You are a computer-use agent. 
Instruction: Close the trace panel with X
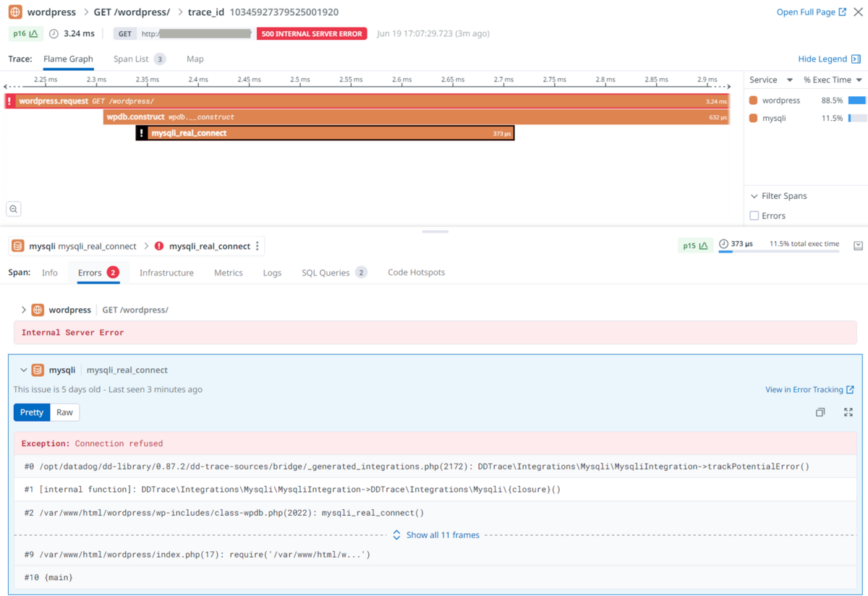point(858,12)
